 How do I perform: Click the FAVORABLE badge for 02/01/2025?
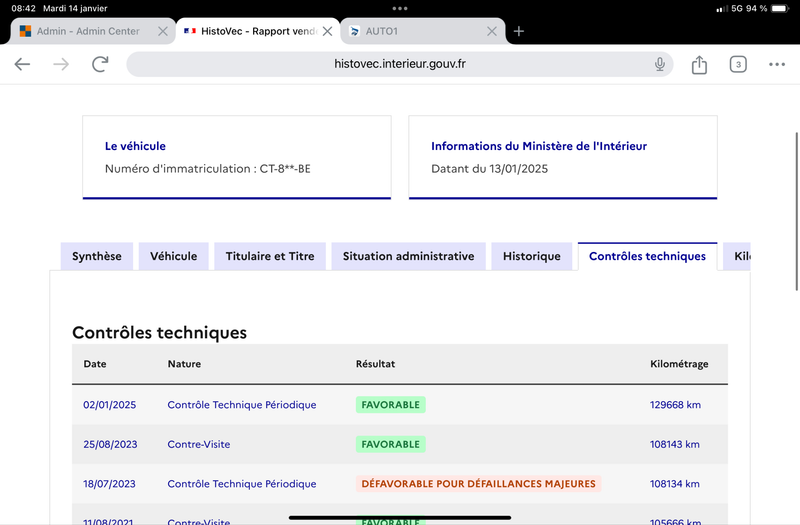pyautogui.click(x=390, y=405)
